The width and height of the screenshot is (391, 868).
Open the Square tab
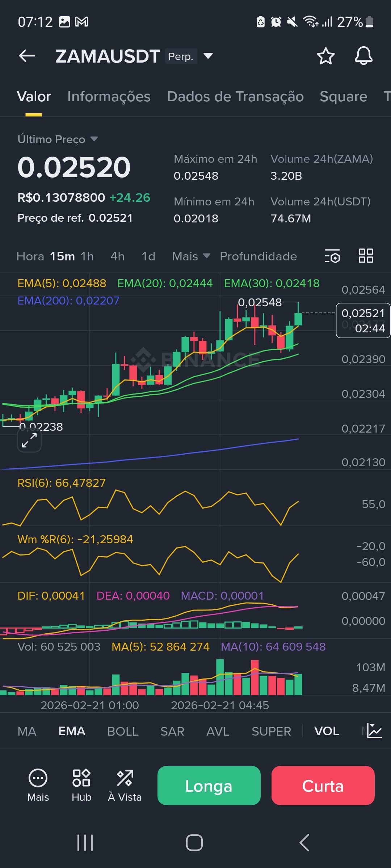(344, 97)
